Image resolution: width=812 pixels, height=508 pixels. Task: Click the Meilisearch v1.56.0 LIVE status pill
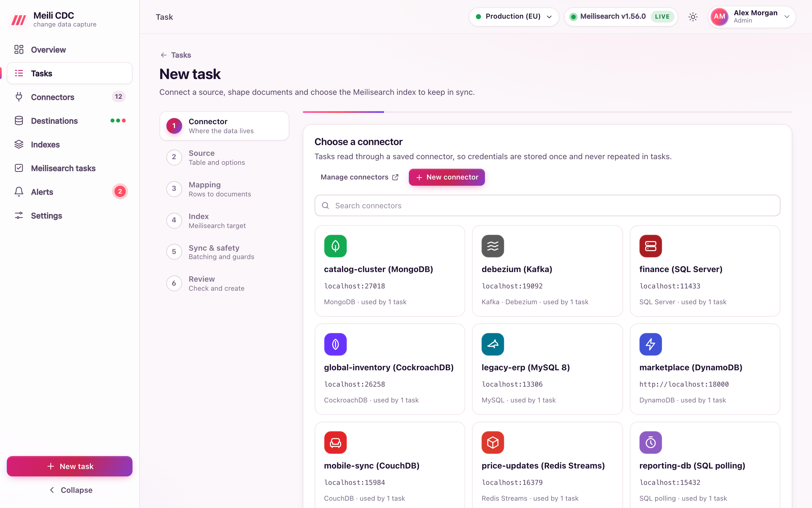tap(621, 16)
